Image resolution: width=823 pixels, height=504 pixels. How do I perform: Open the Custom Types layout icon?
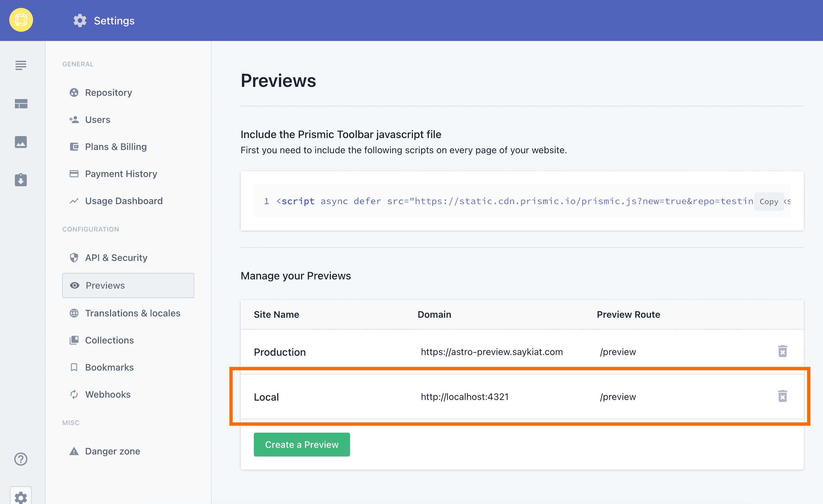[x=21, y=104]
